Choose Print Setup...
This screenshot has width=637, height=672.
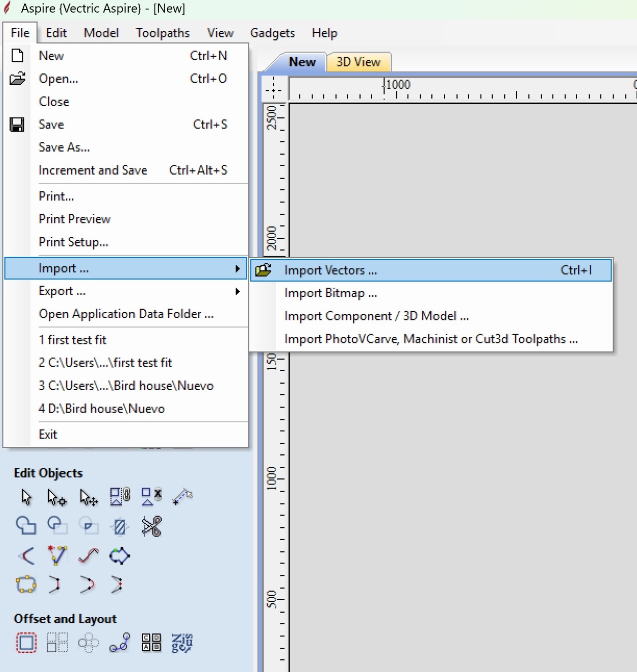click(126, 242)
